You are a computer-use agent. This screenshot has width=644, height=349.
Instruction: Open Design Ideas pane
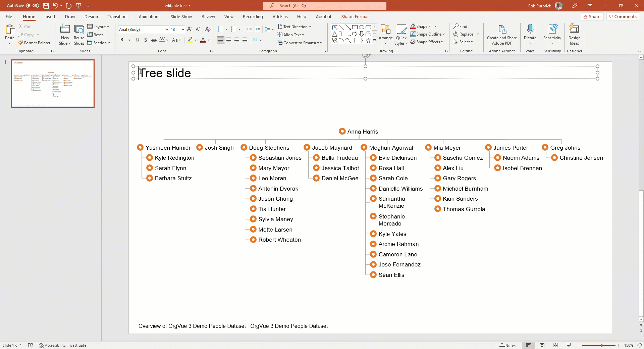pos(574,34)
